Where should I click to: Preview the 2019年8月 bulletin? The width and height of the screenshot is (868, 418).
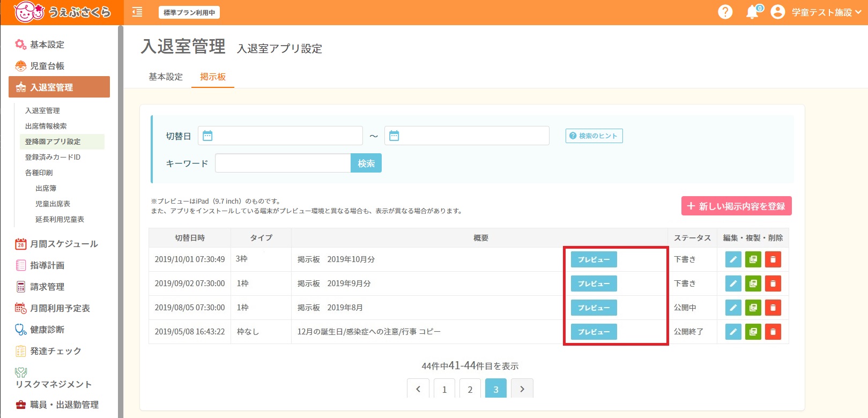click(x=594, y=308)
